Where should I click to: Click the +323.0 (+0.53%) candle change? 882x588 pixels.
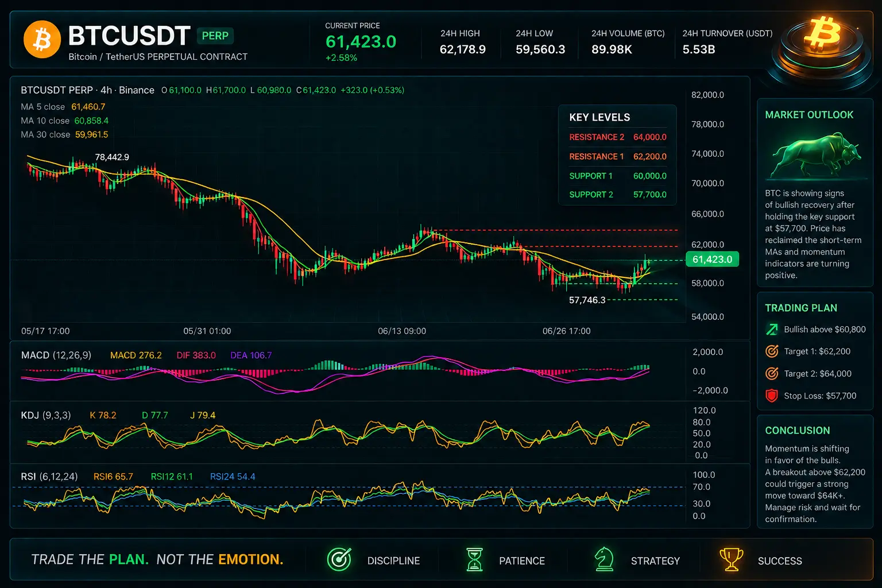(372, 90)
